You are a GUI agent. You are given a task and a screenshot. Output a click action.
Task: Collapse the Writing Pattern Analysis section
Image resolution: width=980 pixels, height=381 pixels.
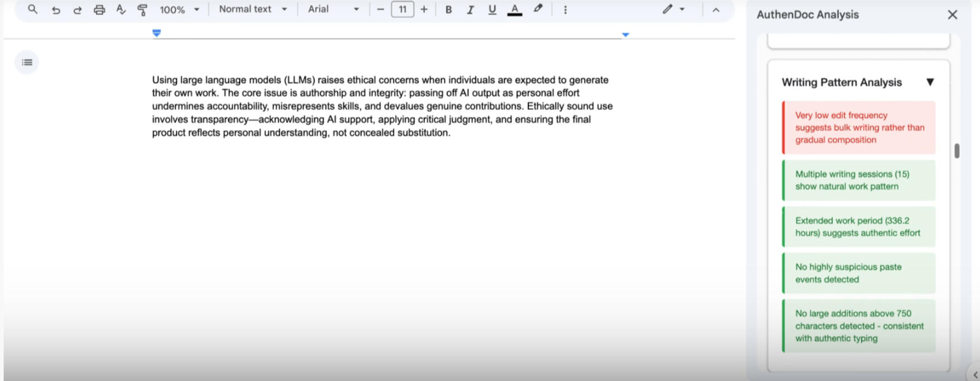coord(930,82)
